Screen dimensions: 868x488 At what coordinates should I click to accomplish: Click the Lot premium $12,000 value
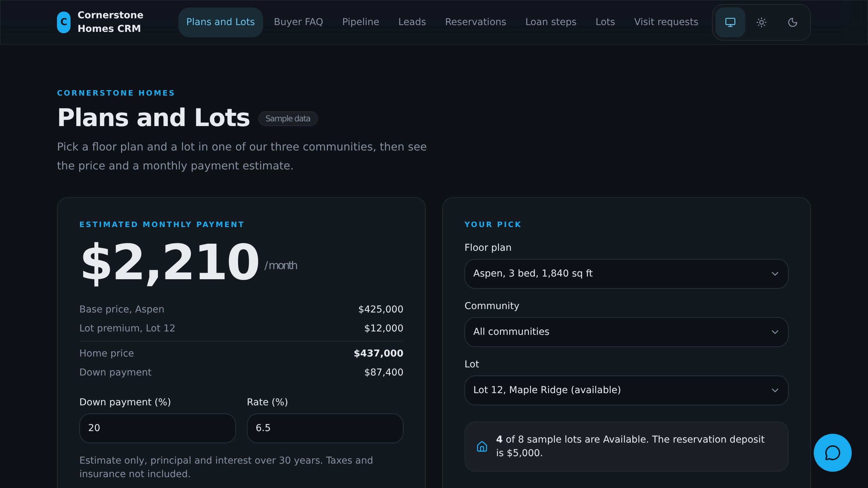(383, 328)
